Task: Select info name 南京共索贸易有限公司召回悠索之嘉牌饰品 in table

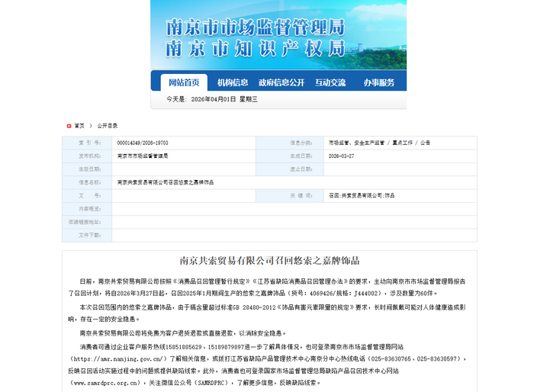Action: (166, 182)
